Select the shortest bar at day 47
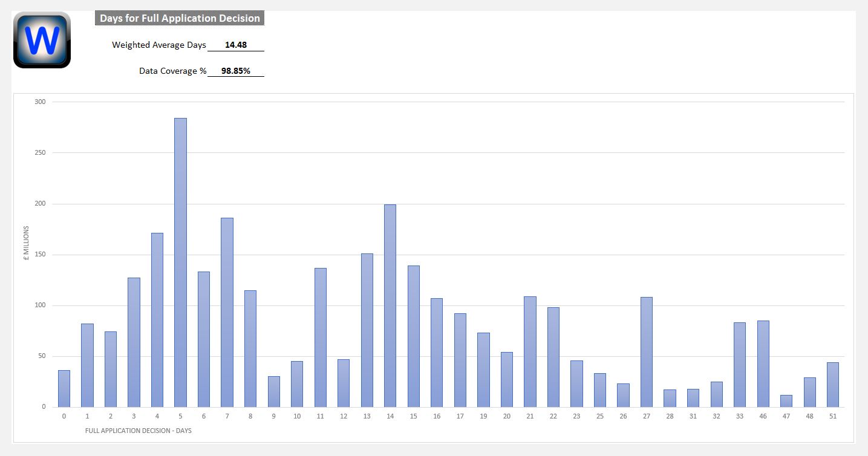Screen dimensions: 868x456 786,401
